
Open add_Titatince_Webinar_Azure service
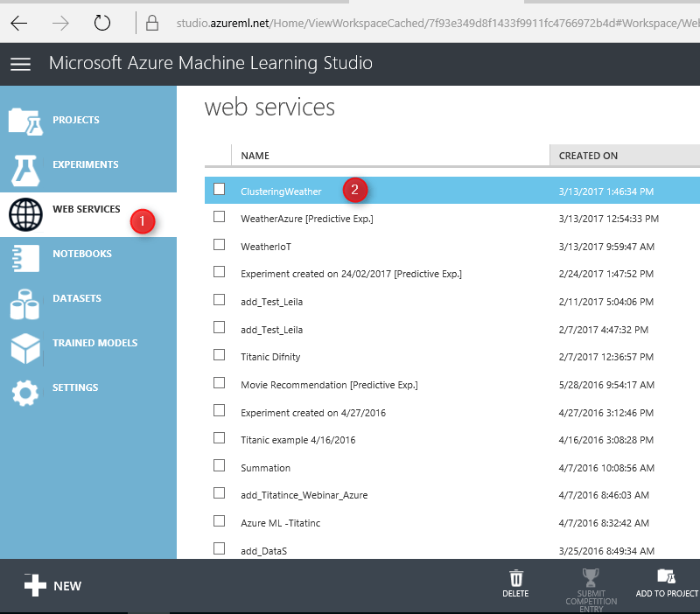pyautogui.click(x=304, y=495)
